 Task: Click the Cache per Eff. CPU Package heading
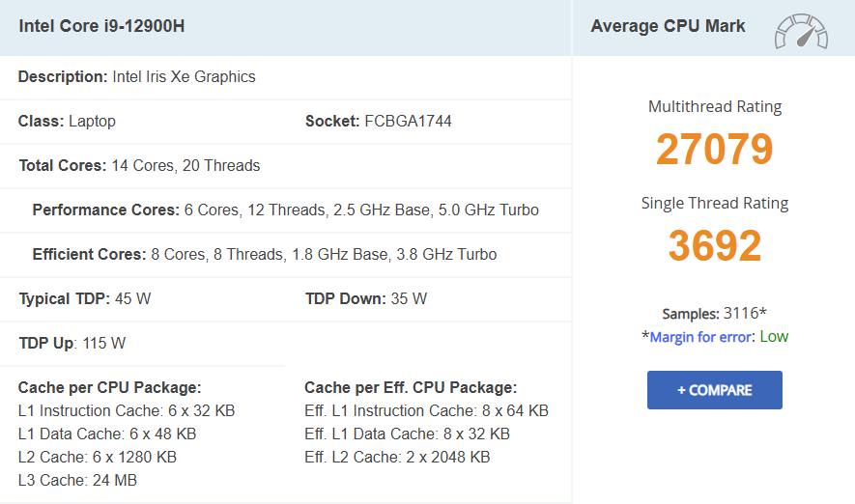click(411, 388)
